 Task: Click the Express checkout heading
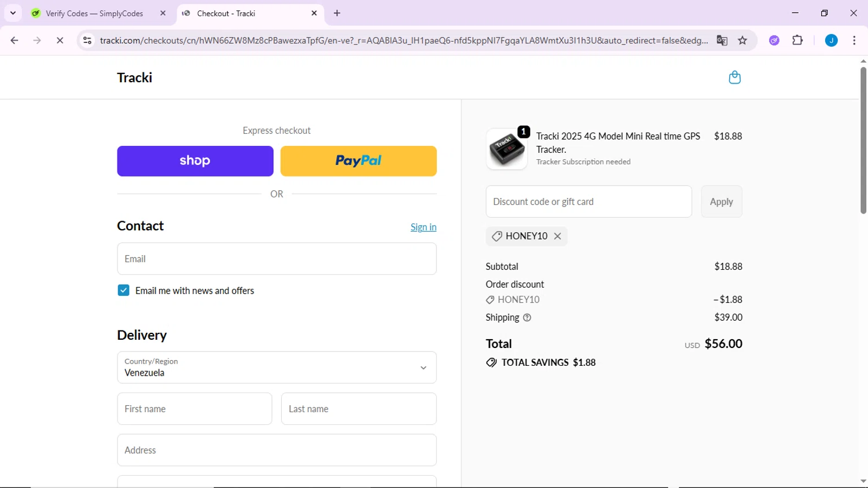click(277, 131)
